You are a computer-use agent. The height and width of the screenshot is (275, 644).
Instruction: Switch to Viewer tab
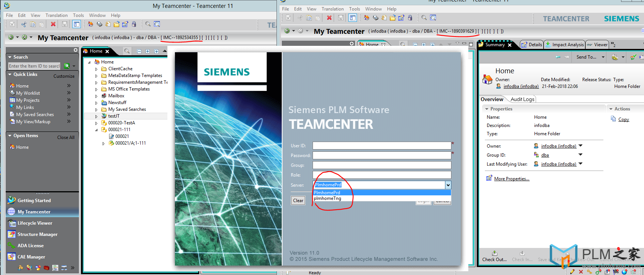(x=597, y=45)
